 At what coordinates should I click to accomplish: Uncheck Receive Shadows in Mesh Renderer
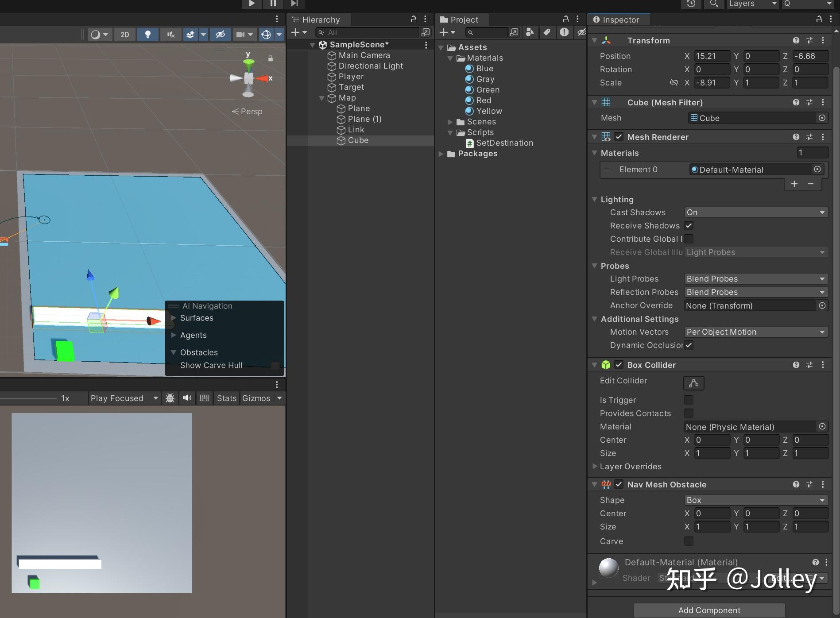689,225
